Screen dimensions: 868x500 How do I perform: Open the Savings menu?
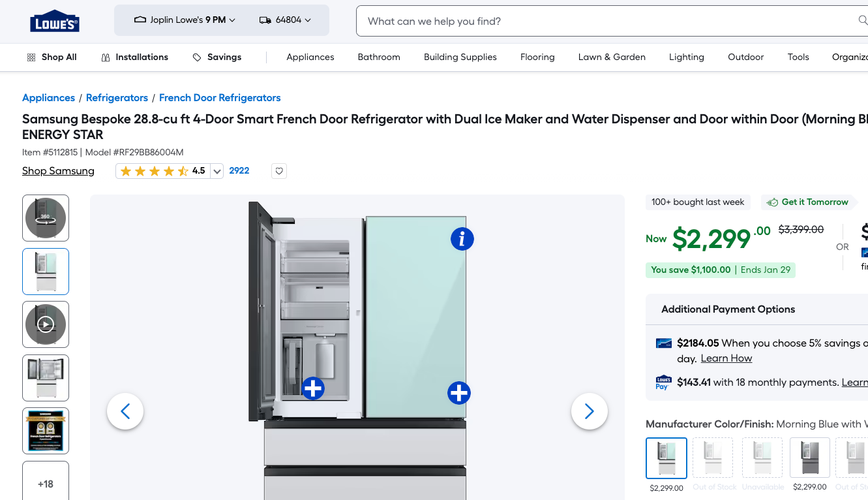tap(217, 57)
